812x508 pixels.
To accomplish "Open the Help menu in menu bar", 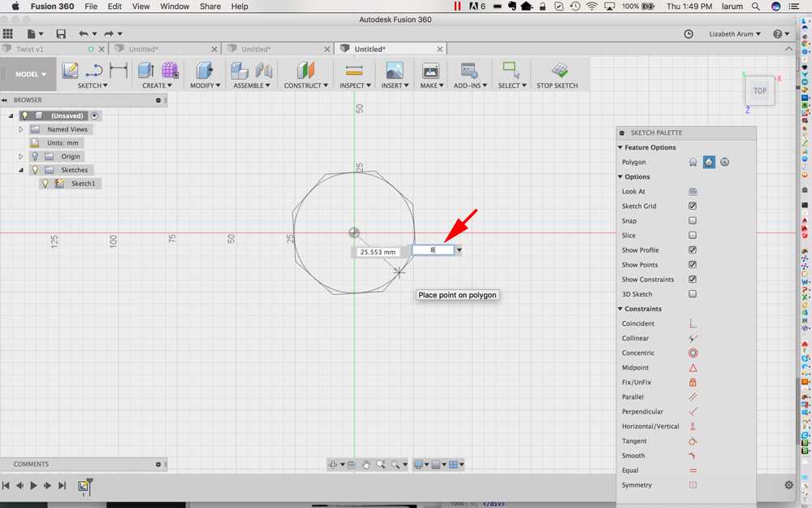I will pyautogui.click(x=240, y=7).
